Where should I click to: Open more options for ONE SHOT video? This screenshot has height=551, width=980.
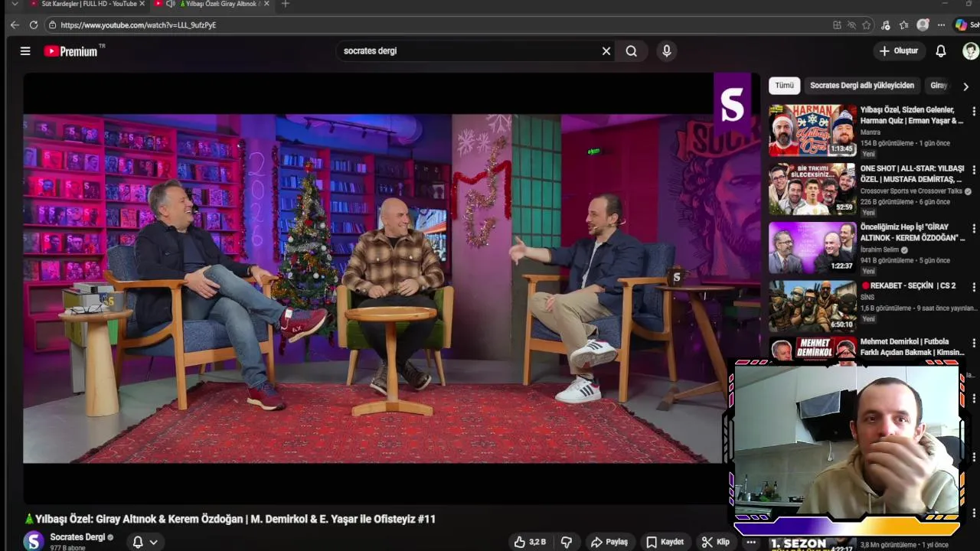tap(974, 170)
